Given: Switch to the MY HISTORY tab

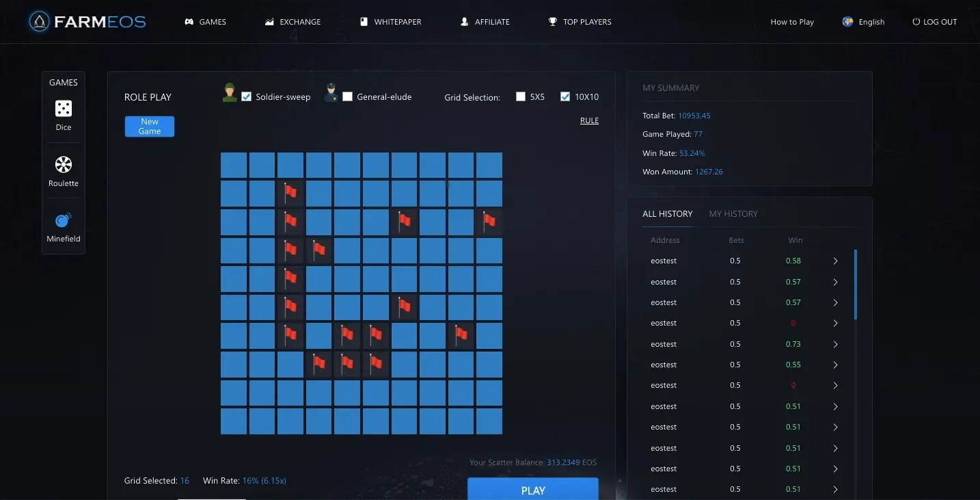Looking at the screenshot, I should point(733,214).
